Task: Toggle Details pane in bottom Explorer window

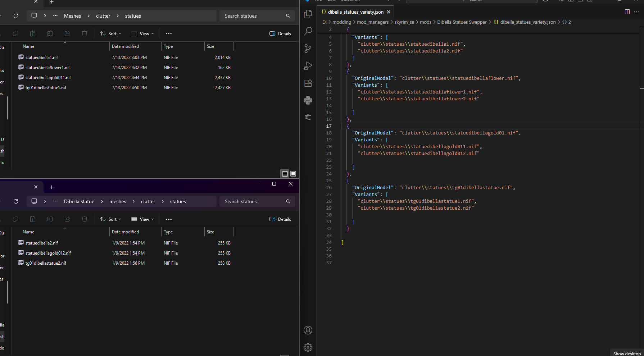Action: (x=280, y=219)
